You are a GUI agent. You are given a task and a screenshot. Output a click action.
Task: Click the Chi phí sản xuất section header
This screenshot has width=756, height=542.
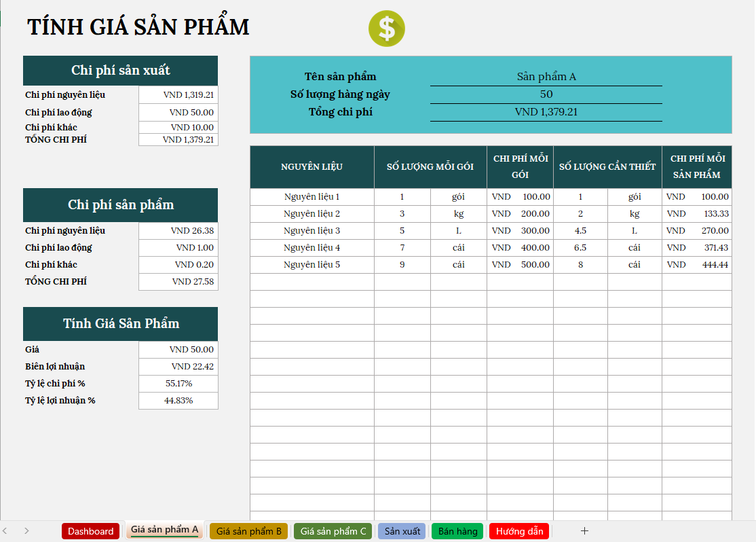[x=120, y=71]
